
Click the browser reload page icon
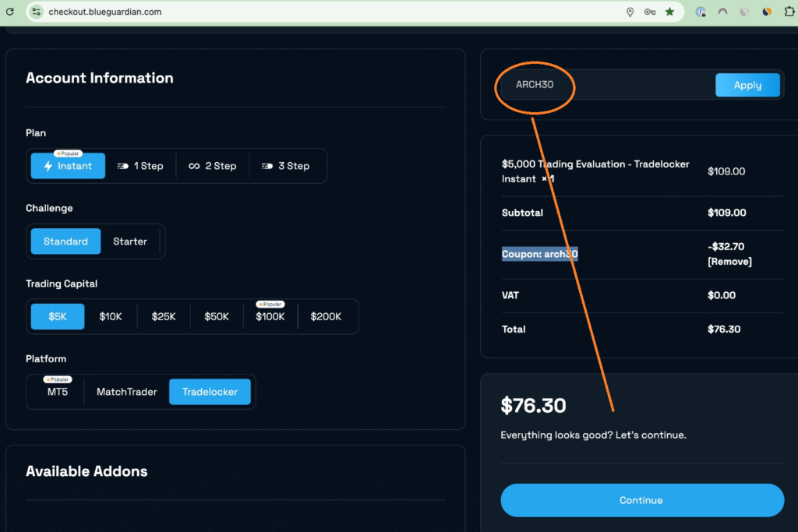coord(9,12)
